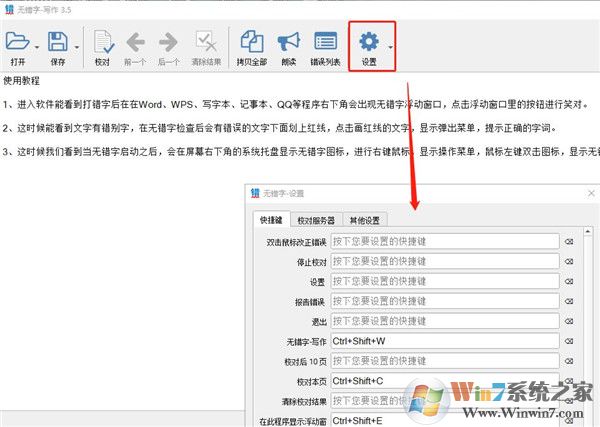This screenshot has width=600, height=427.
Task: Click the 保存 save disk icon
Action: [58, 41]
